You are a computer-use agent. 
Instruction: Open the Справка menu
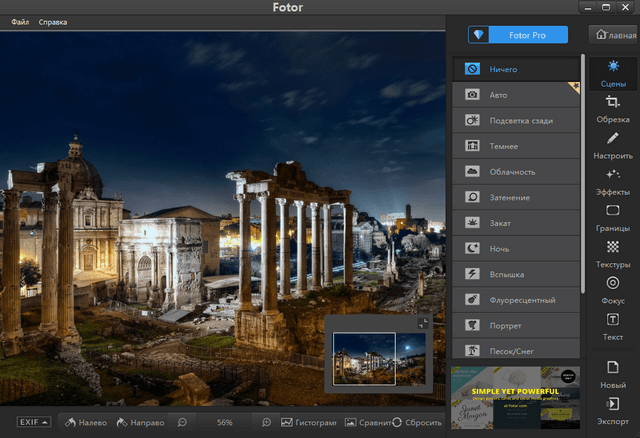(x=55, y=21)
